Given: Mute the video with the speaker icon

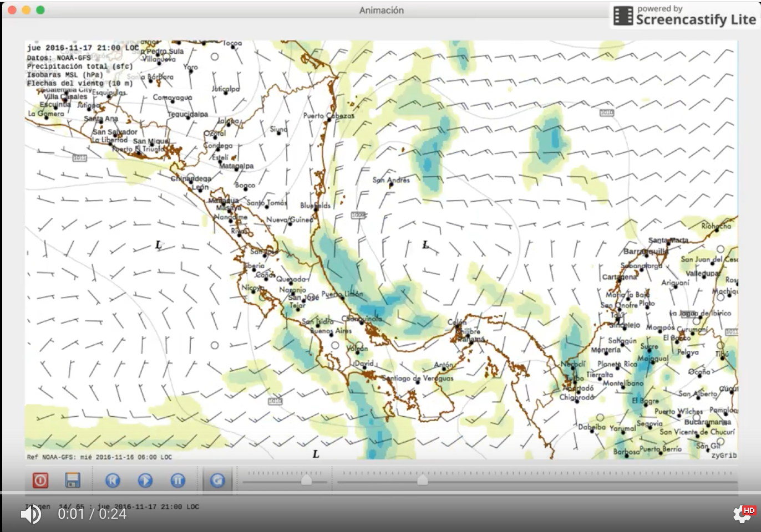Looking at the screenshot, I should (x=31, y=514).
